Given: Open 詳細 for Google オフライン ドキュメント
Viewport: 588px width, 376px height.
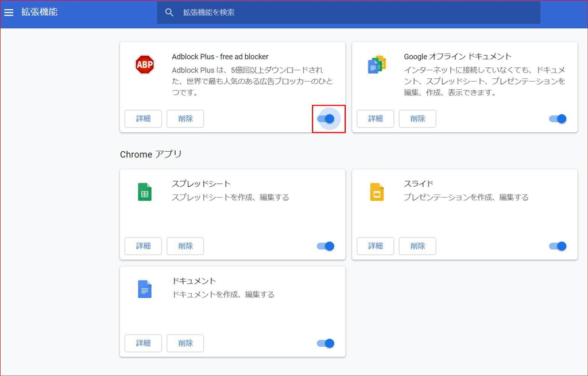Looking at the screenshot, I should tap(375, 119).
